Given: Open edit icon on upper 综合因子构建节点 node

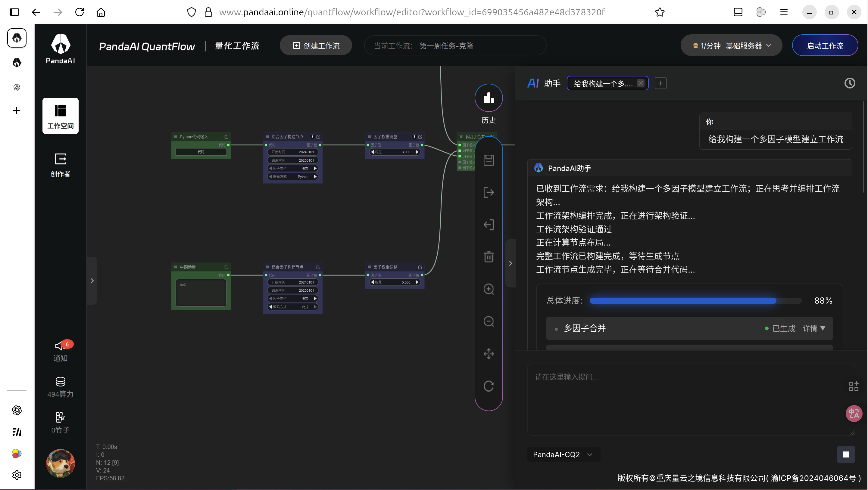Looking at the screenshot, I should coord(318,137).
